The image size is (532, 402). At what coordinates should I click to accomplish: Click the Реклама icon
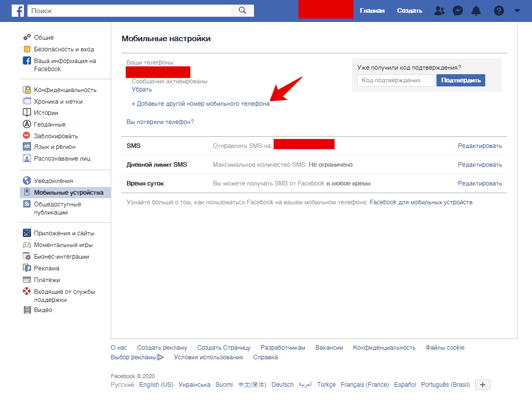[27, 268]
